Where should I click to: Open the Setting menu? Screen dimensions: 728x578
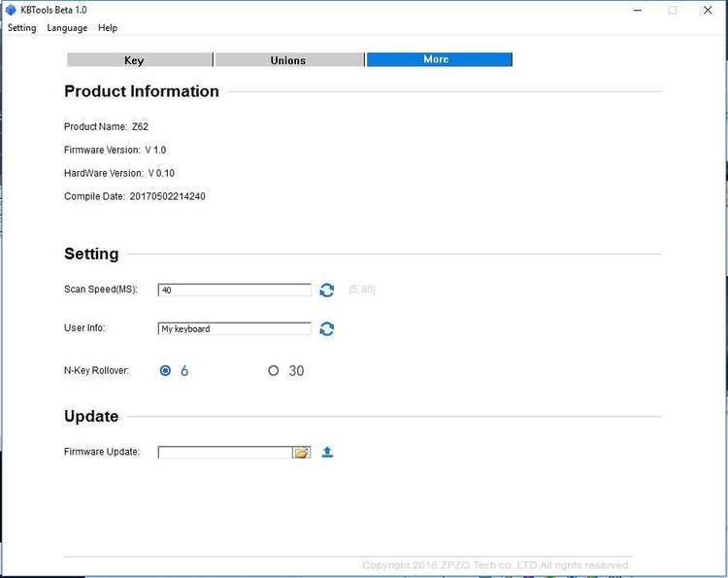point(21,28)
